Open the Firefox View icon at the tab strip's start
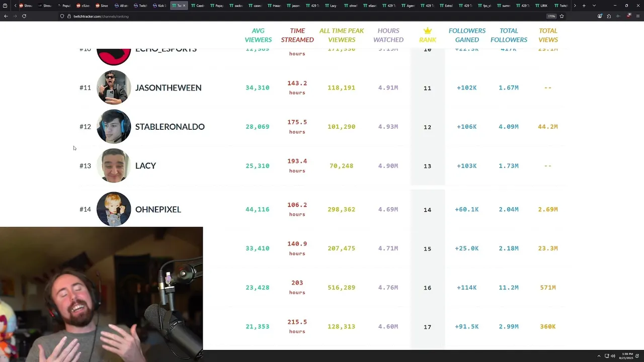644x362 pixels. coord(5,6)
